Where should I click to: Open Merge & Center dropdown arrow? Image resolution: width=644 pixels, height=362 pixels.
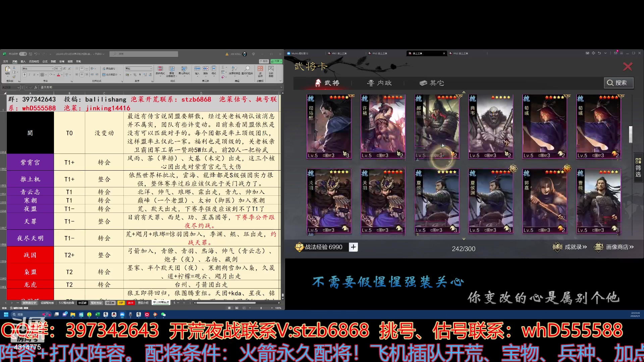pos(120,75)
